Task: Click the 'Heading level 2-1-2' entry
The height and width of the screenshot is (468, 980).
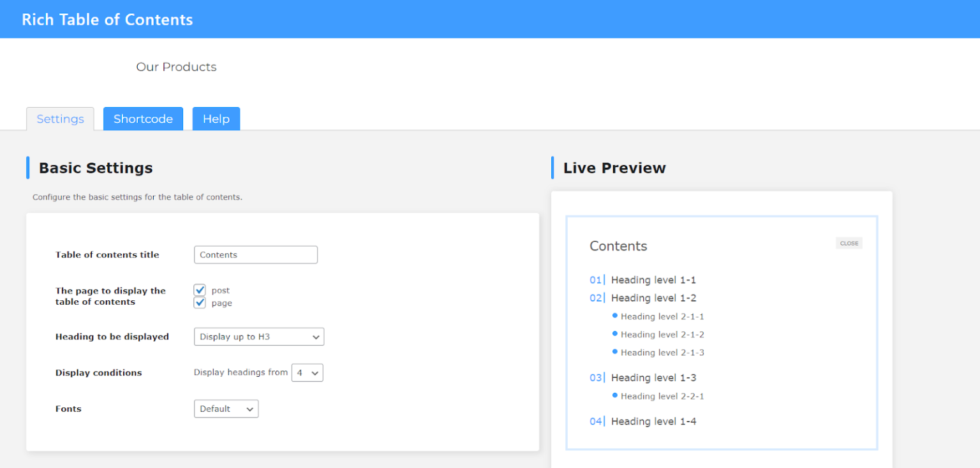Action: (661, 334)
